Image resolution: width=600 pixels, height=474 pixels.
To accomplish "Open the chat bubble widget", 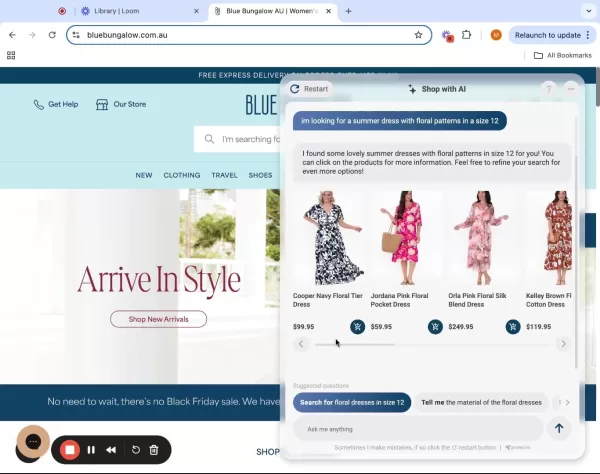I will pyautogui.click(x=33, y=442).
